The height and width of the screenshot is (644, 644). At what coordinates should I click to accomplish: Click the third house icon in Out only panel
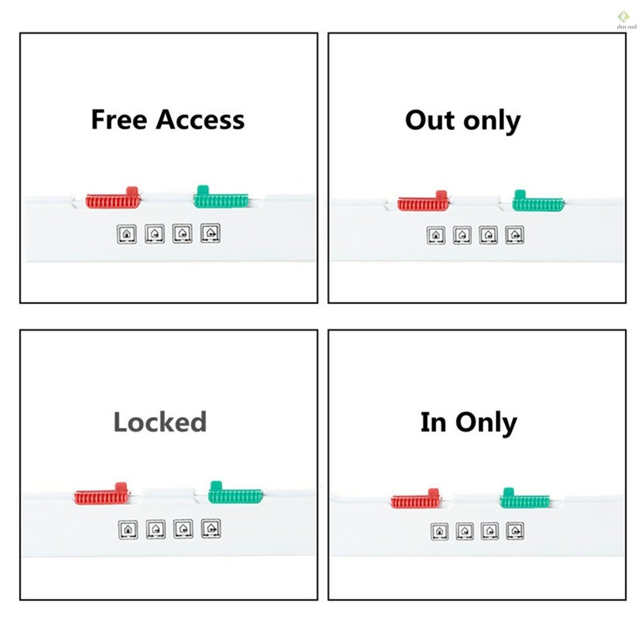489,236
